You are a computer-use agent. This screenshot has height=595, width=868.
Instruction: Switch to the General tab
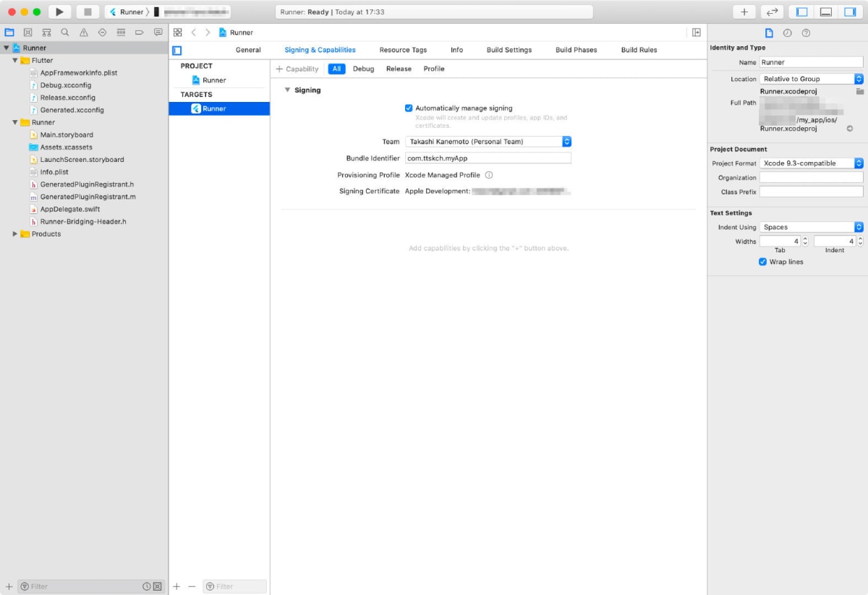(x=248, y=50)
